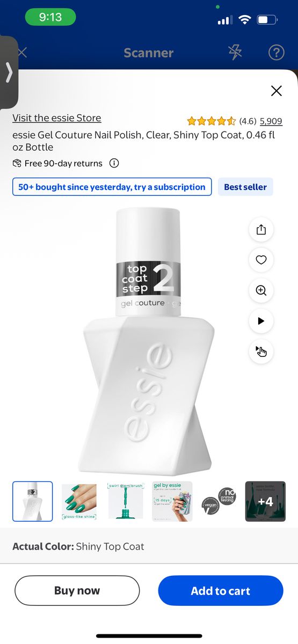298x644 pixels.
Task: Open the interactive video tour icon
Action: (261, 352)
